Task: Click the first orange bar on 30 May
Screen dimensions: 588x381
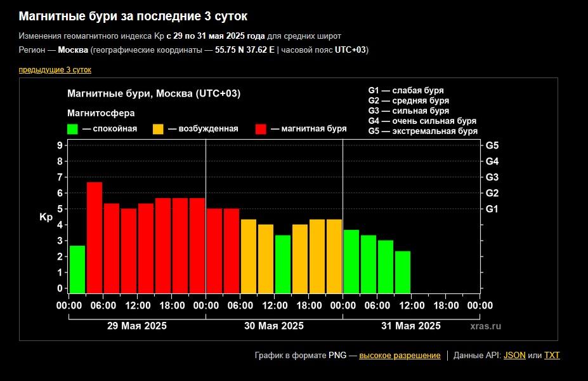Action: click(x=249, y=256)
